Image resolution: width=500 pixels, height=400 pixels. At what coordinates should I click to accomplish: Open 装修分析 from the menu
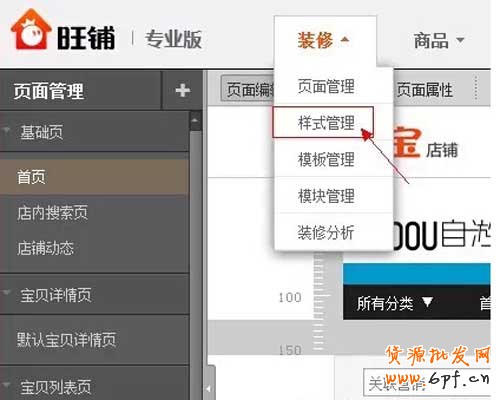click(x=326, y=232)
